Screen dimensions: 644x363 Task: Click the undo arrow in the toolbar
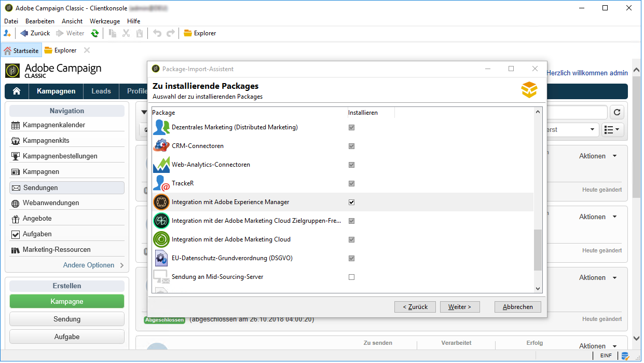click(x=157, y=33)
